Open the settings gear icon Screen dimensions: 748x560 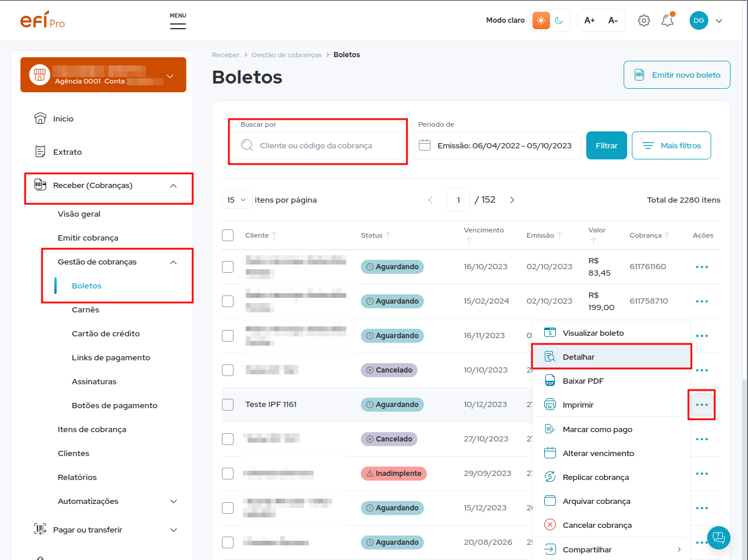[x=644, y=20]
